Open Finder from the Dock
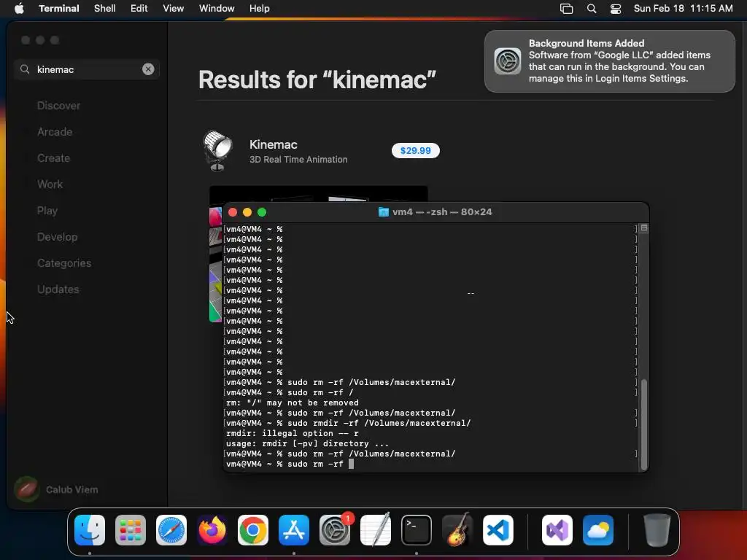The image size is (747, 560). 90,530
